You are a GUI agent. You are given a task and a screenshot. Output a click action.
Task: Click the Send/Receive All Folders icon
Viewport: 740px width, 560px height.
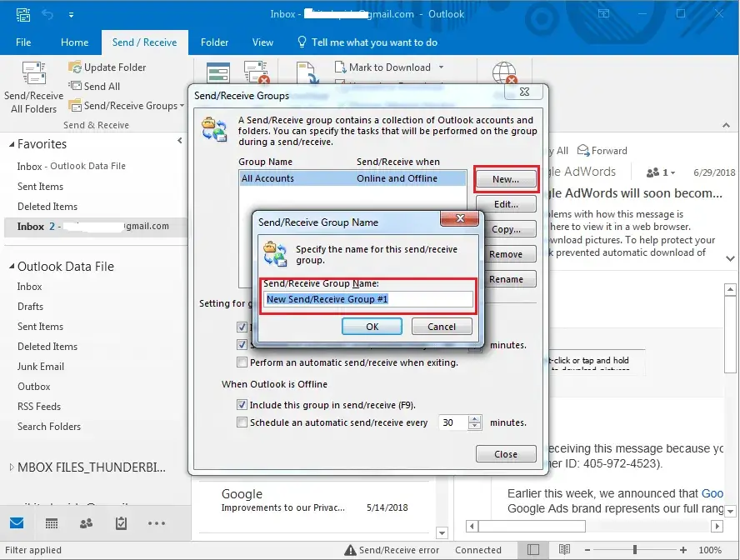tap(34, 73)
